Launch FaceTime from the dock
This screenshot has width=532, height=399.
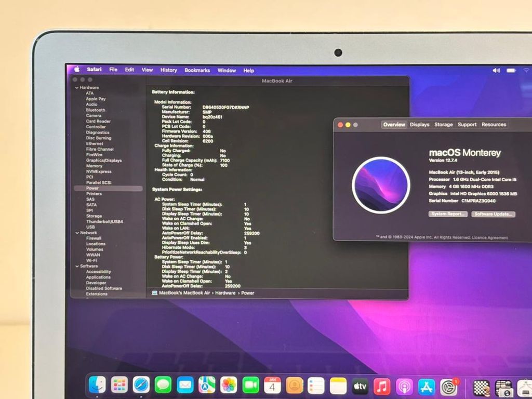(250, 385)
